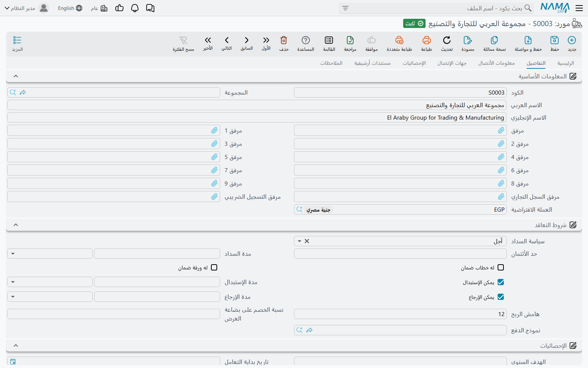Click the search filter options icon
The width and height of the screenshot is (588, 368).
tap(345, 8)
